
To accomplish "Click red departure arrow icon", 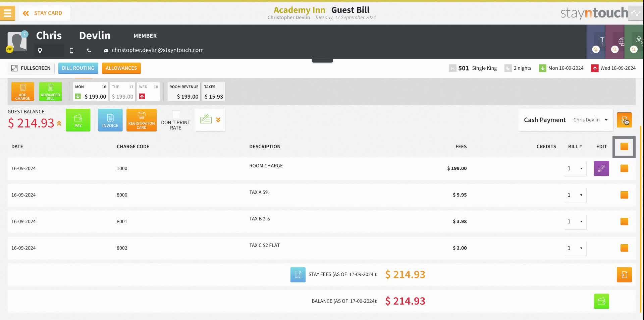I will point(595,68).
